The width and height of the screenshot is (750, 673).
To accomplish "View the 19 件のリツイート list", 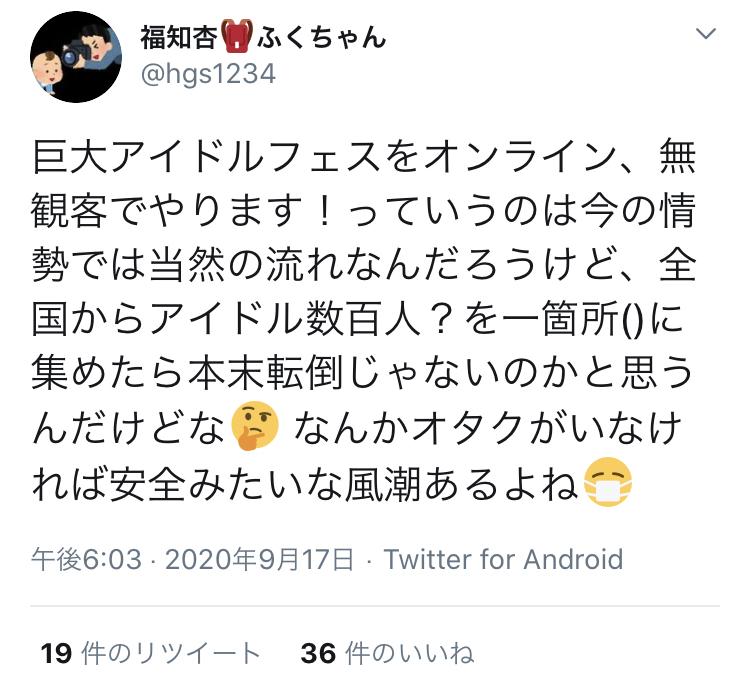I will 150,653.
